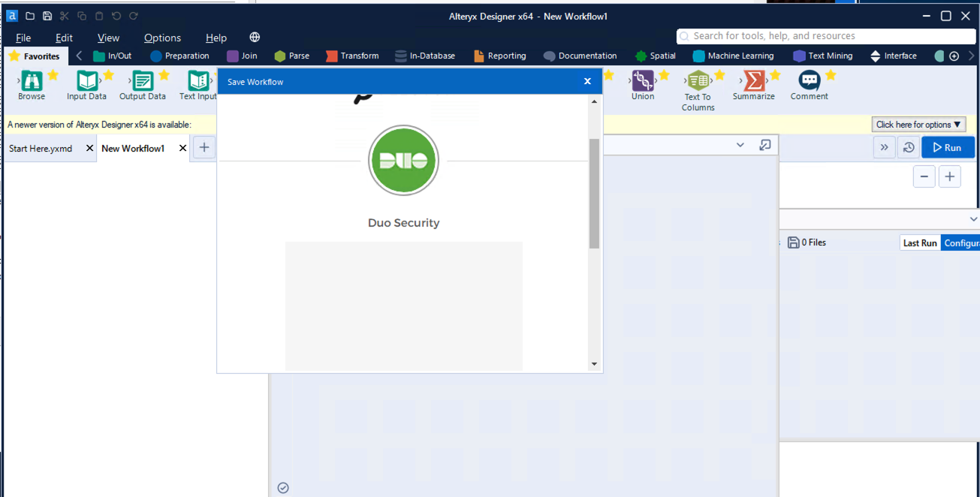Switch to Interface tool category
This screenshot has width=980, height=497.
(893, 56)
